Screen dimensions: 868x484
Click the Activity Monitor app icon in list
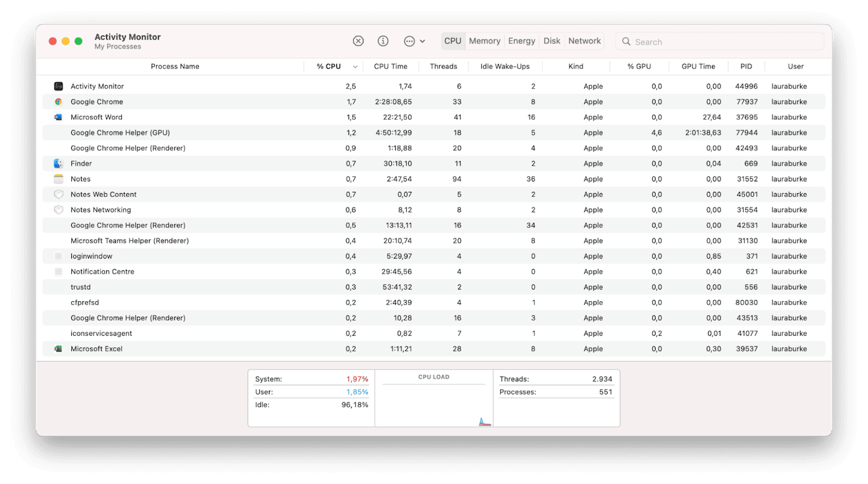pyautogui.click(x=58, y=86)
